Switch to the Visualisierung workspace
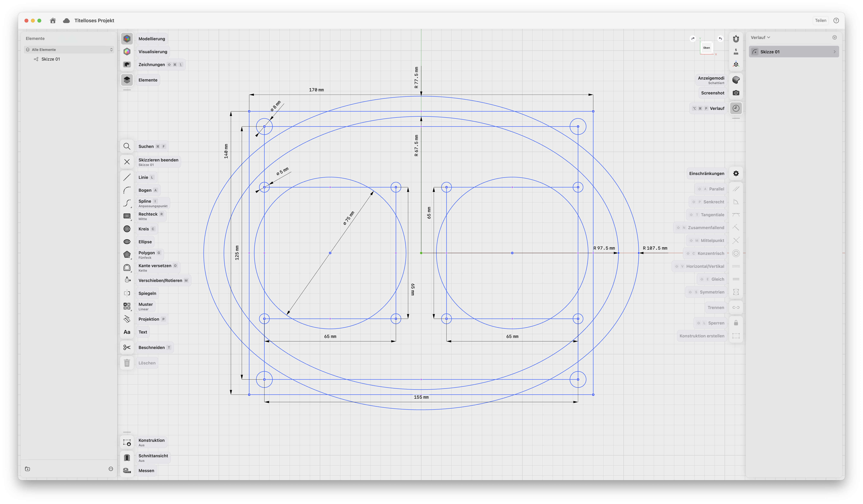The width and height of the screenshot is (863, 504). pyautogui.click(x=127, y=52)
